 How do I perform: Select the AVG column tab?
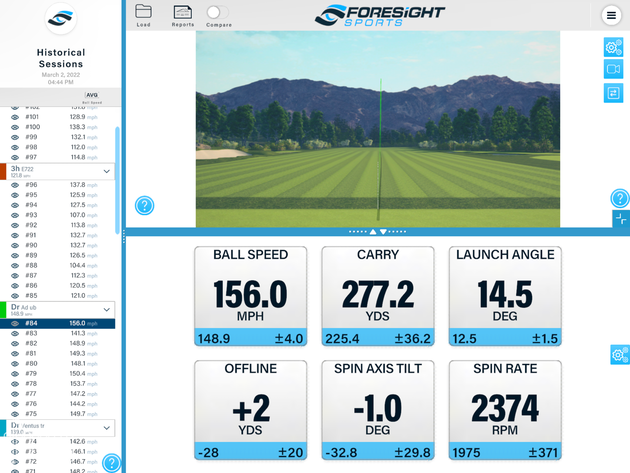pyautogui.click(x=91, y=96)
